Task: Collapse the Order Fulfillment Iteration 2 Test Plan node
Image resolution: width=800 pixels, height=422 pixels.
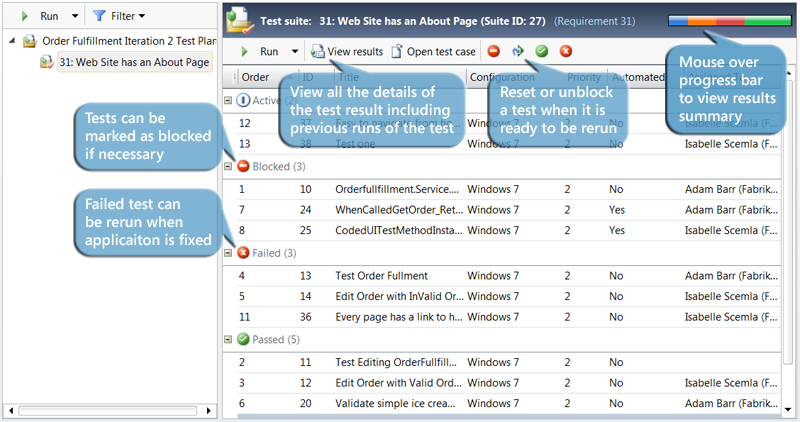Action: point(12,40)
